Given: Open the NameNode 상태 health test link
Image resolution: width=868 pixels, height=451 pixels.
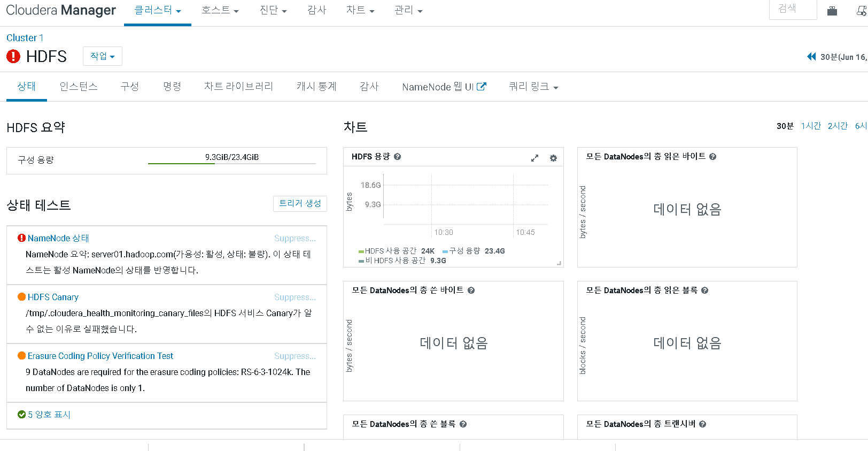Looking at the screenshot, I should 58,238.
